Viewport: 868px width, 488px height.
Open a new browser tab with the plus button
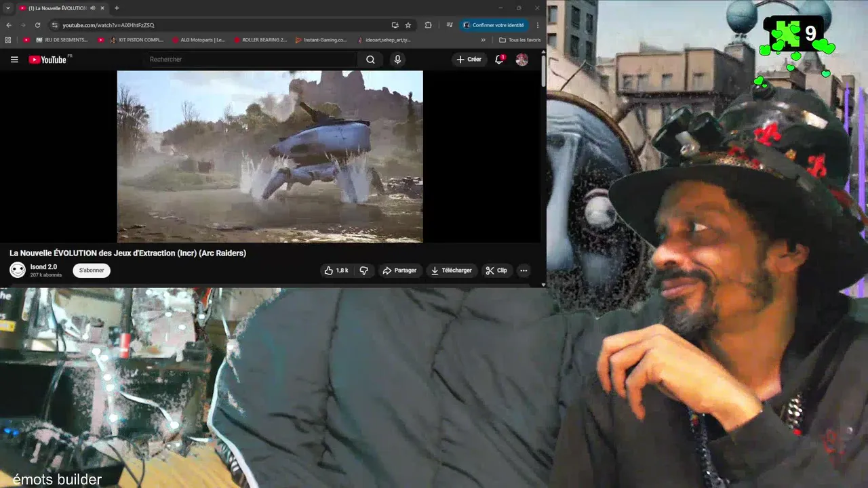coord(117,8)
